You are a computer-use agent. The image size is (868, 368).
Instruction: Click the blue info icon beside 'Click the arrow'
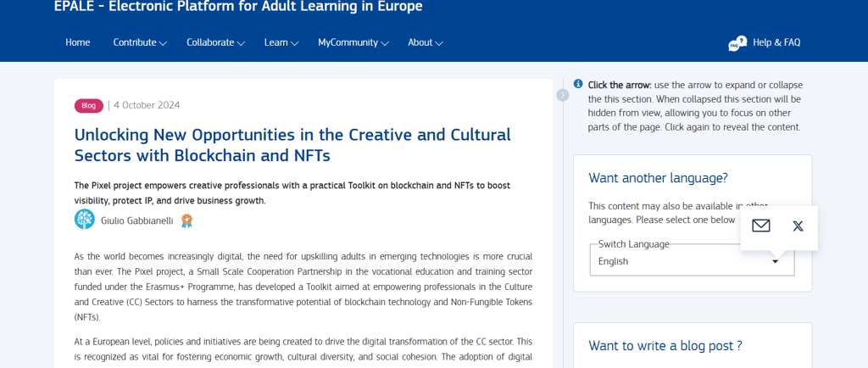[x=578, y=84]
